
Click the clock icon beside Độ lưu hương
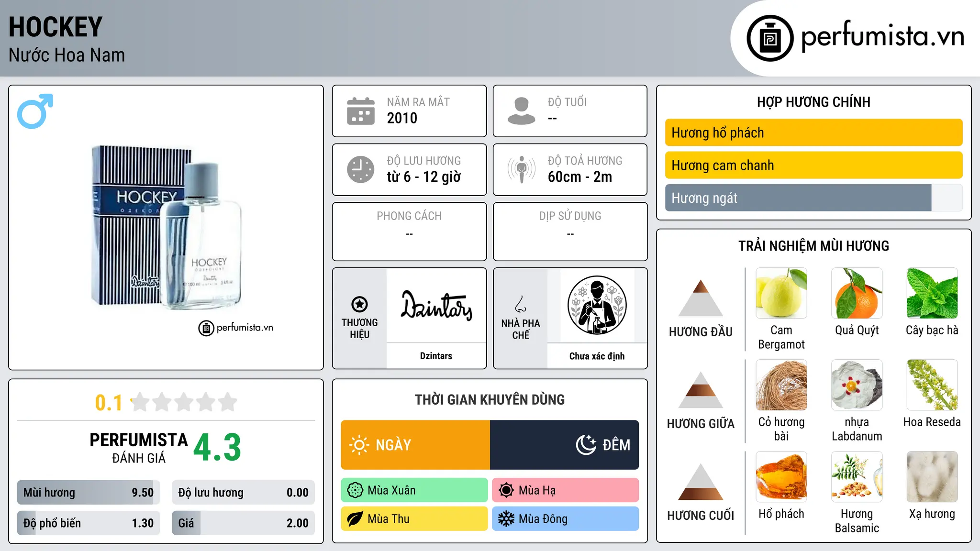[x=360, y=169]
